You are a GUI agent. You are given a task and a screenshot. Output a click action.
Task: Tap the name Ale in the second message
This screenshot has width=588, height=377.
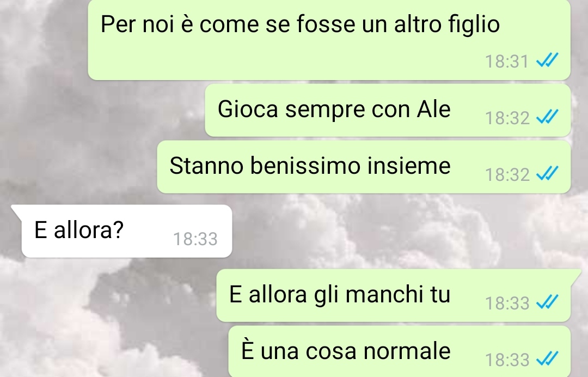click(433, 109)
